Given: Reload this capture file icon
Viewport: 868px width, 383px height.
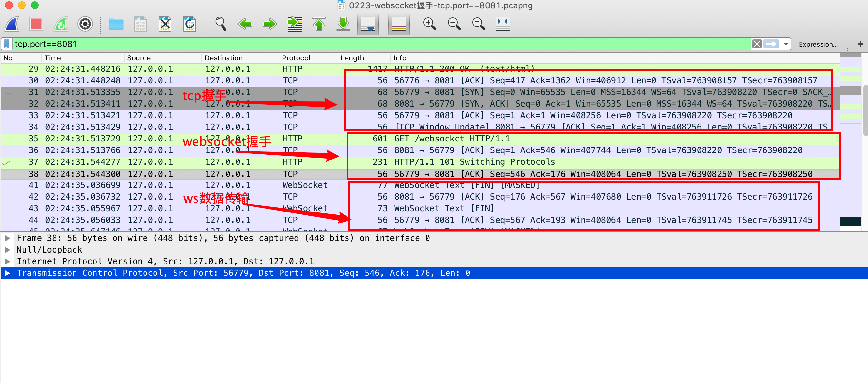Looking at the screenshot, I should click(x=189, y=24).
